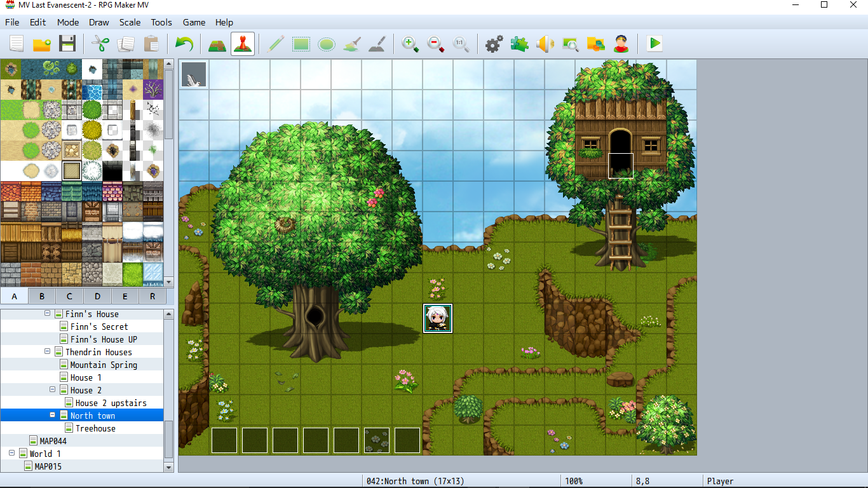Click the tileset palette scrollbar thumb
Viewport: 868px width, 488px height.
pos(169,104)
